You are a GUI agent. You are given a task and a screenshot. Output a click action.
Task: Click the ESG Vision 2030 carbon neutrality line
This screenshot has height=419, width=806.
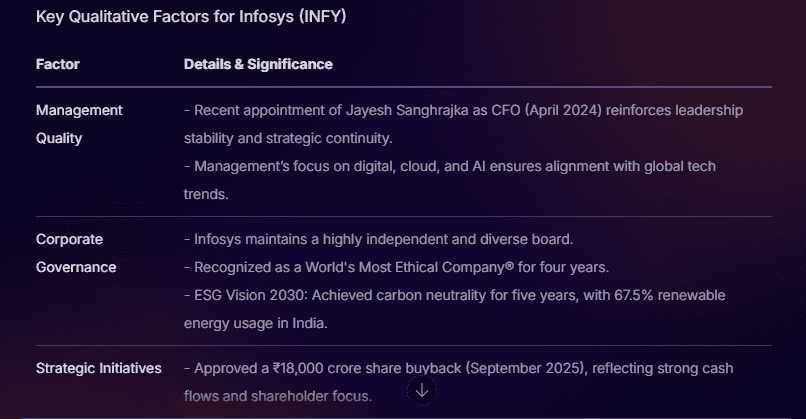(x=454, y=309)
